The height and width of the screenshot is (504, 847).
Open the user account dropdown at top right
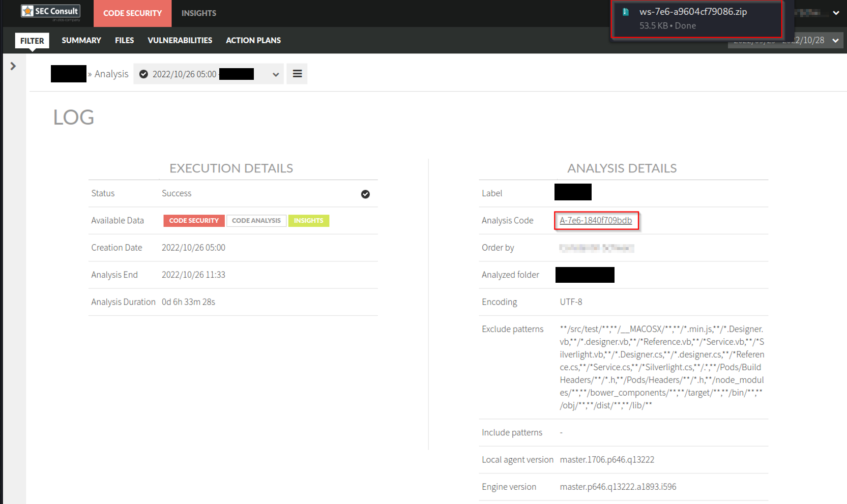click(836, 13)
